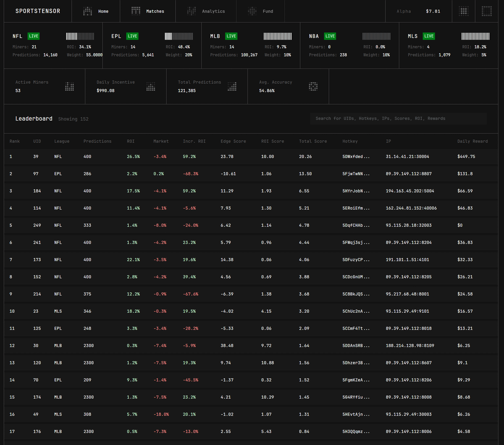Viewport: 504px width, 445px height.
Task: Click the Fund nav icon
Action: 252,11
